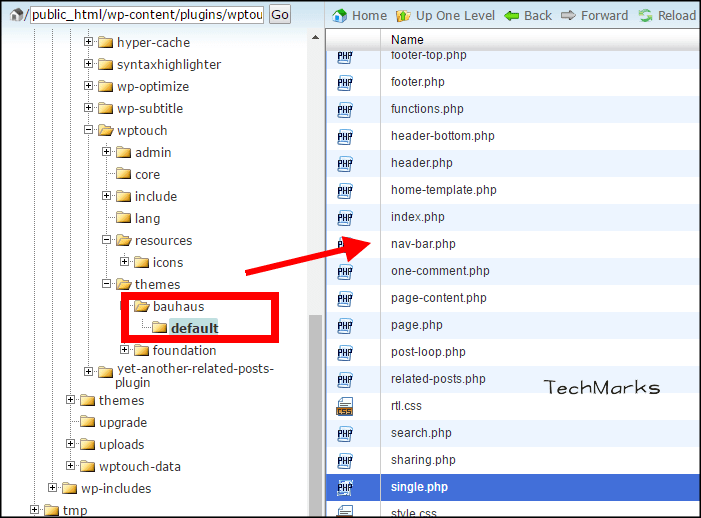The image size is (701, 518).
Task: Expand the foundation folder node
Action: [125, 350]
